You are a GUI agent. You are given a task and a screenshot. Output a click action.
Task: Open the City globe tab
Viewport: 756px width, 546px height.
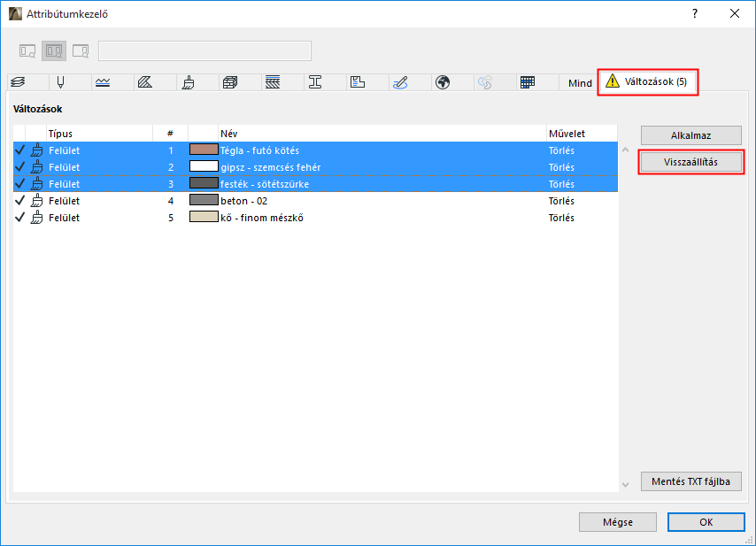click(x=443, y=82)
